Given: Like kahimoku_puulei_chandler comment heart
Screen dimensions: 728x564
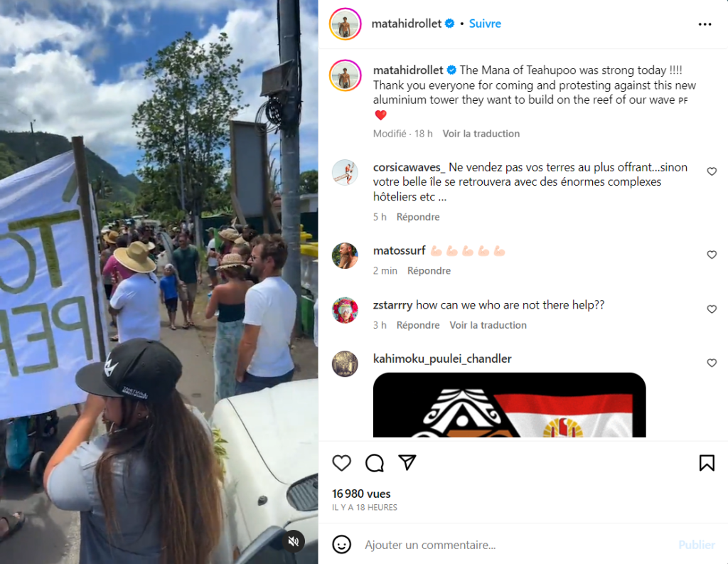Looking at the screenshot, I should pos(711,363).
